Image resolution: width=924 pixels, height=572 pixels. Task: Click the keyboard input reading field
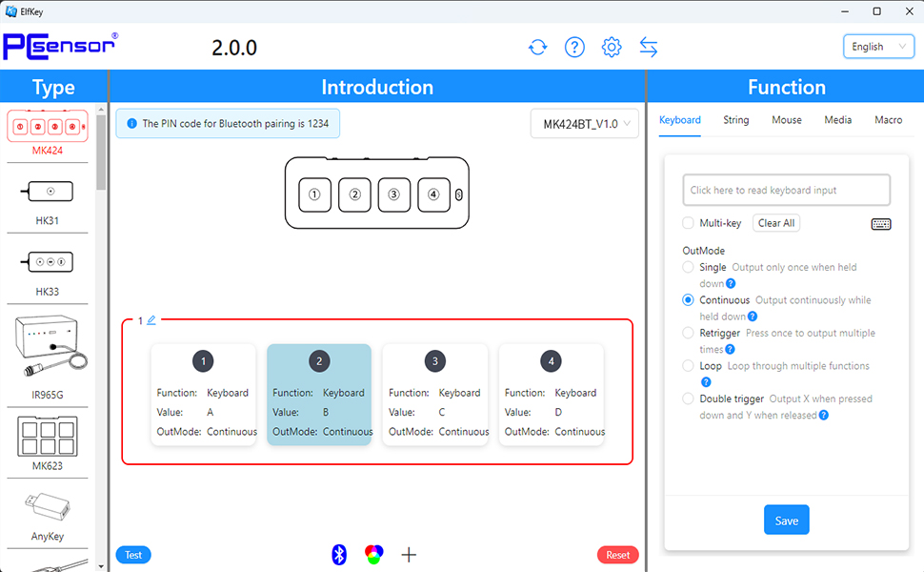coord(786,191)
